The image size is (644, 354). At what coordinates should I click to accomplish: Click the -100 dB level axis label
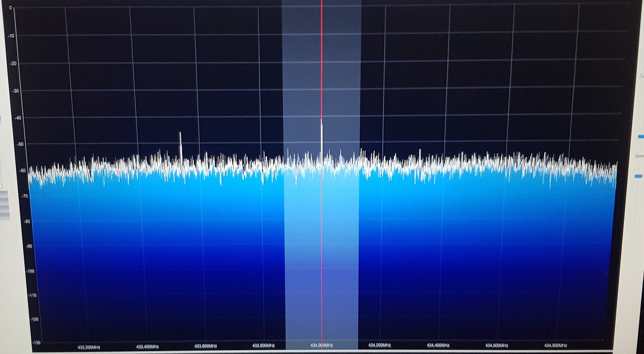tap(31, 271)
